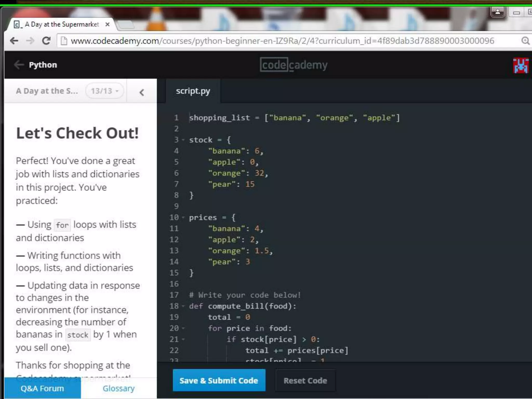This screenshot has height=399, width=532.
Task: Click the inline 'stock' code snippet in instructions
Action: click(78, 335)
